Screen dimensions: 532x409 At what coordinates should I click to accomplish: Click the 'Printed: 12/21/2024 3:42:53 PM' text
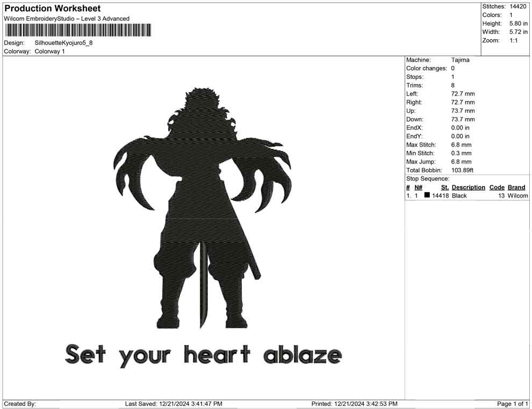point(354,404)
